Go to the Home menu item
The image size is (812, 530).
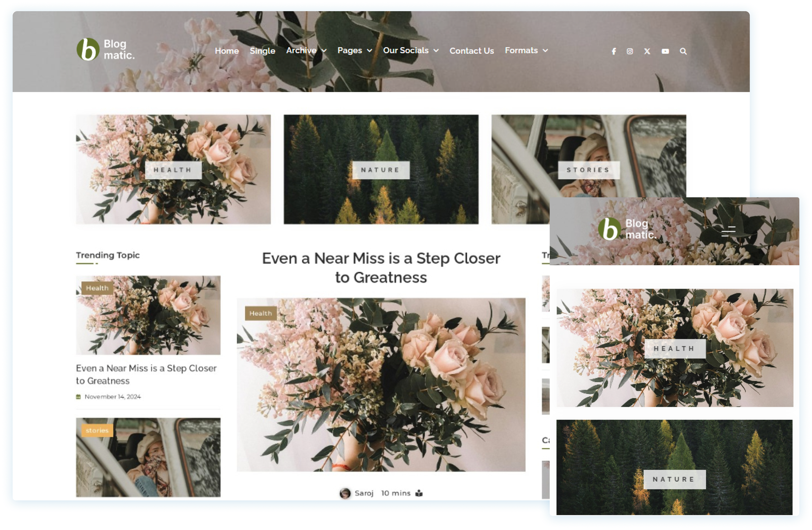pos(227,51)
